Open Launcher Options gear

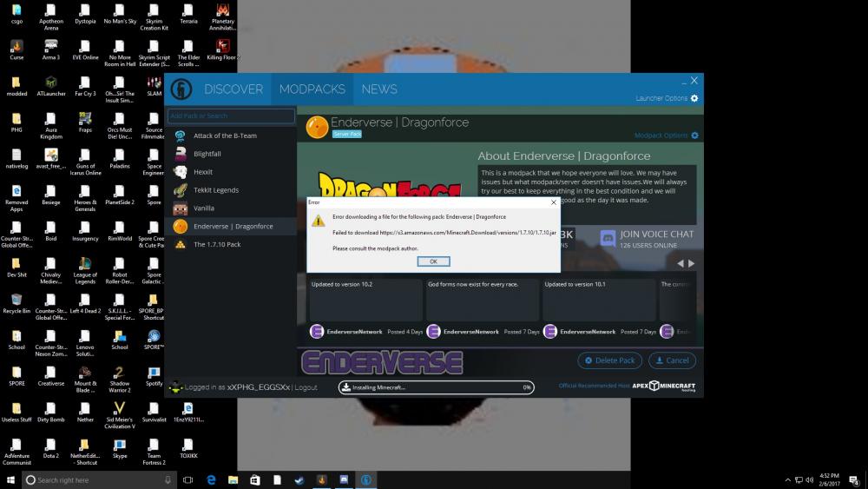(694, 98)
